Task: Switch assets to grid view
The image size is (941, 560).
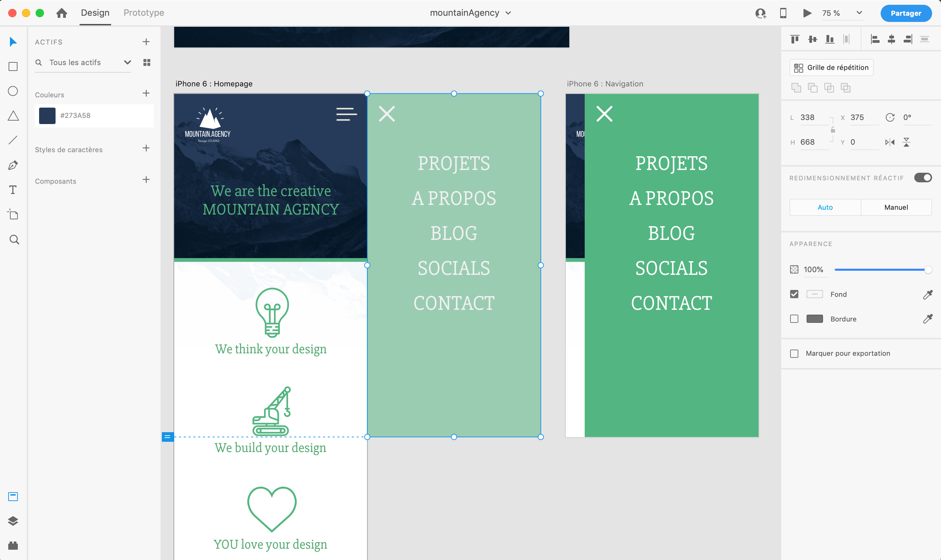Action: [x=147, y=63]
